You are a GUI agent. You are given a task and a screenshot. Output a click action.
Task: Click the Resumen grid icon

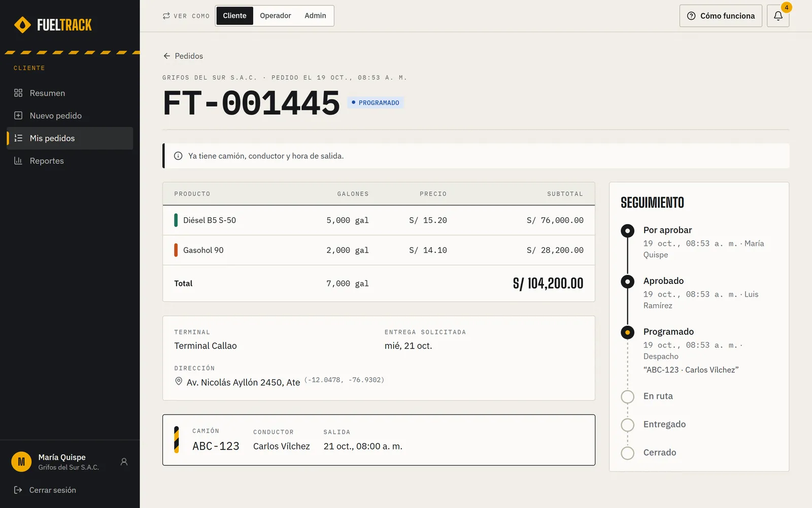click(x=18, y=93)
